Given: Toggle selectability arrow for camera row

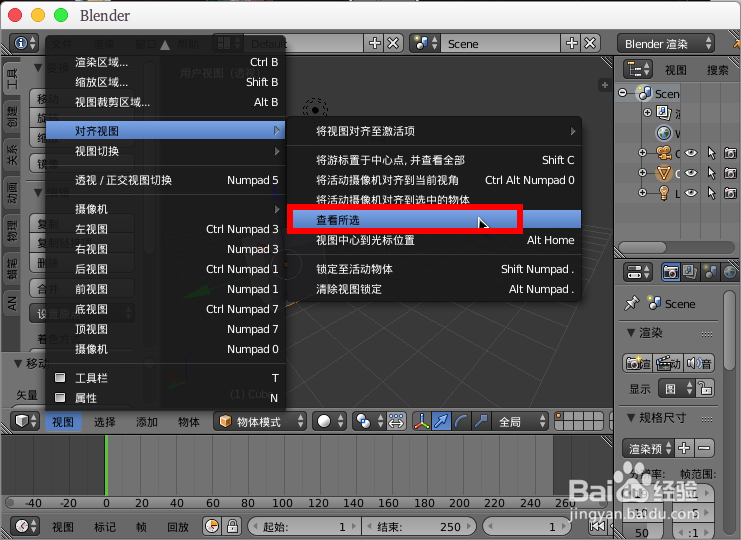Looking at the screenshot, I should tap(711, 153).
